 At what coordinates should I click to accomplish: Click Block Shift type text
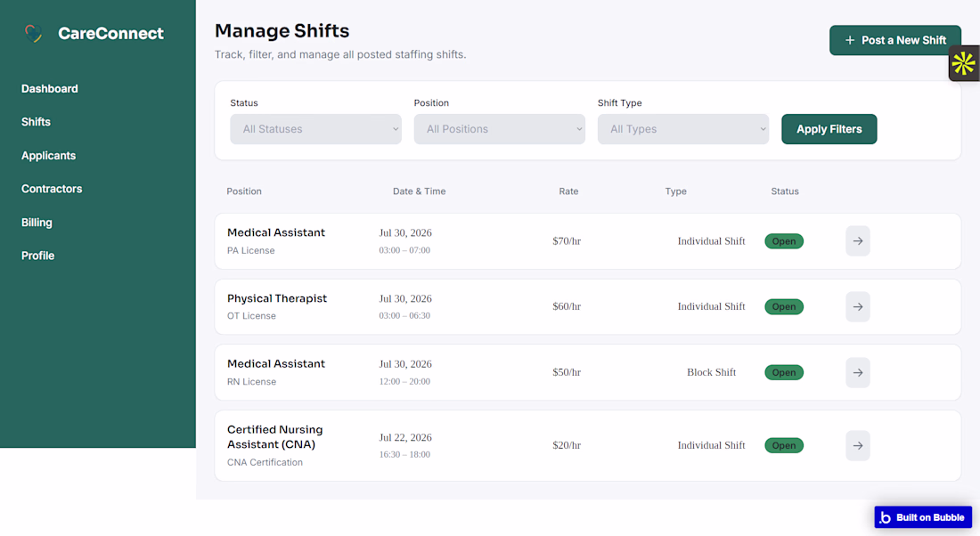tap(711, 372)
